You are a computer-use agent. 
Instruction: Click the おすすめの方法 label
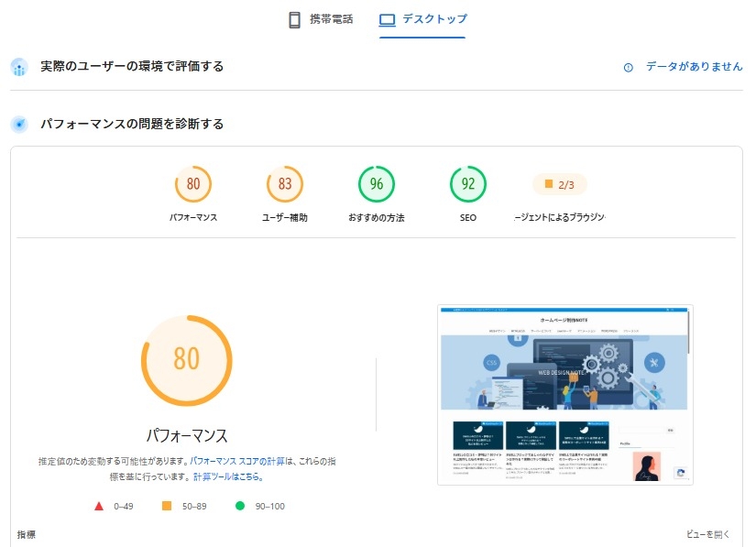[x=377, y=218]
